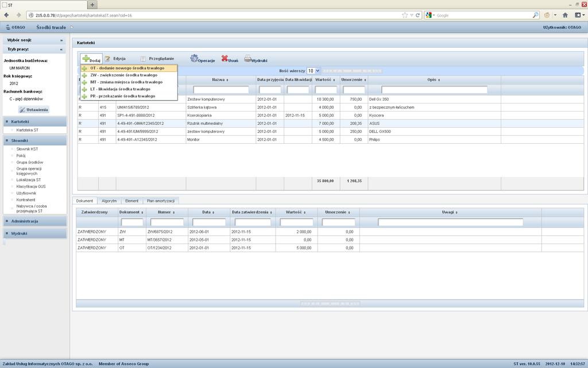The width and height of the screenshot is (588, 368).
Task: Open a new browser tab with plus
Action: coord(92,5)
